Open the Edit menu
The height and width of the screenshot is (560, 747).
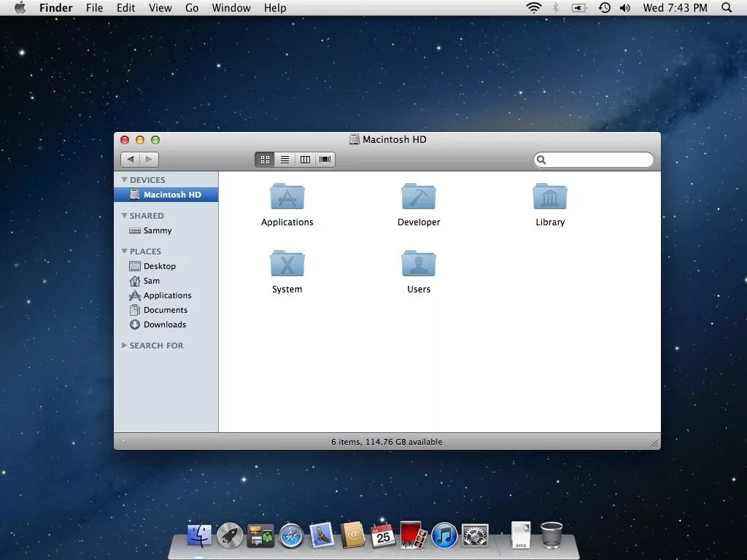click(x=125, y=7)
